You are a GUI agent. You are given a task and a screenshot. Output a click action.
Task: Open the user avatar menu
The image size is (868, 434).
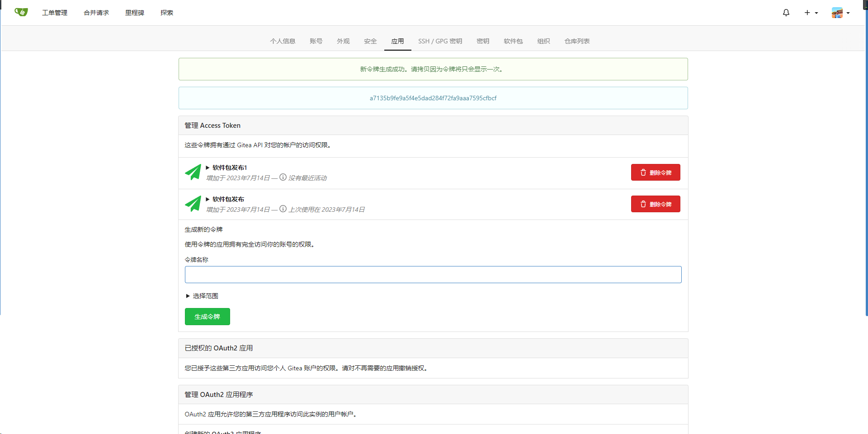(840, 13)
